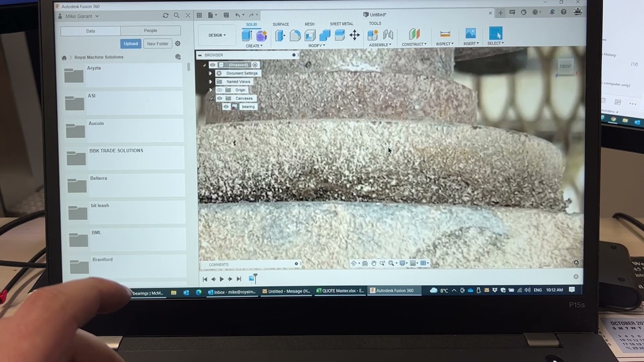The height and width of the screenshot is (362, 644).
Task: Click the Construct plane icon
Action: [414, 34]
